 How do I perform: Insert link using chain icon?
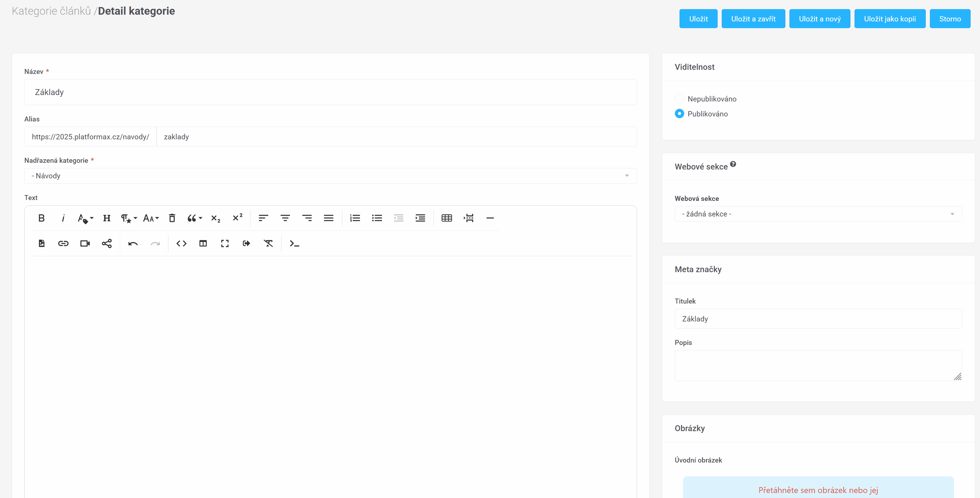(63, 243)
